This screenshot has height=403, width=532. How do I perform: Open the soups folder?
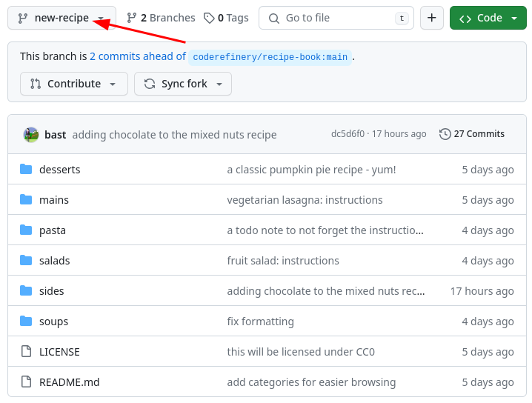[x=53, y=322]
